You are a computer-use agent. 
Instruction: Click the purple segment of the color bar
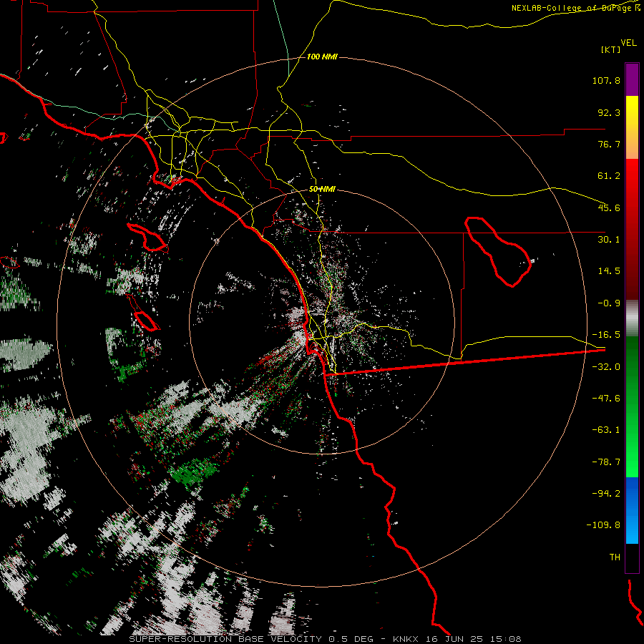(x=632, y=79)
